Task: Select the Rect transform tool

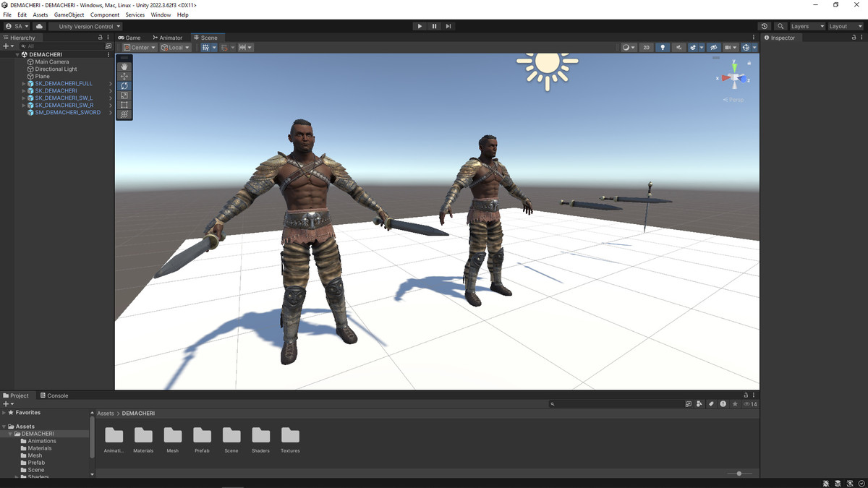Action: pos(124,105)
